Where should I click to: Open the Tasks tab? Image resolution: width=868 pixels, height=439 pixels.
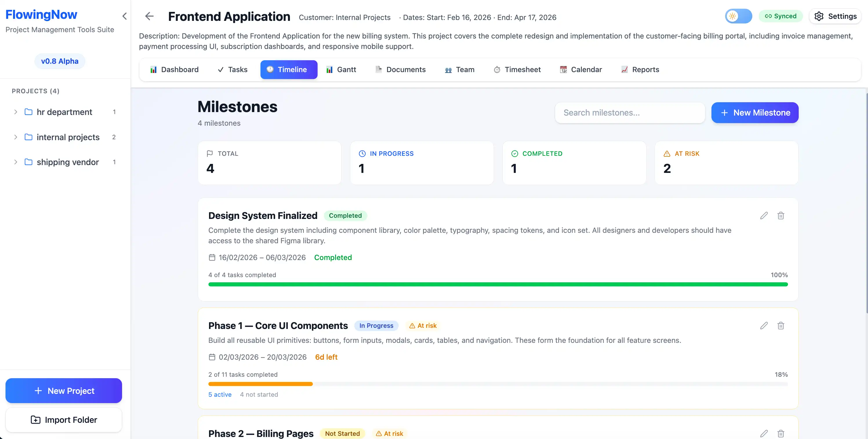(233, 69)
